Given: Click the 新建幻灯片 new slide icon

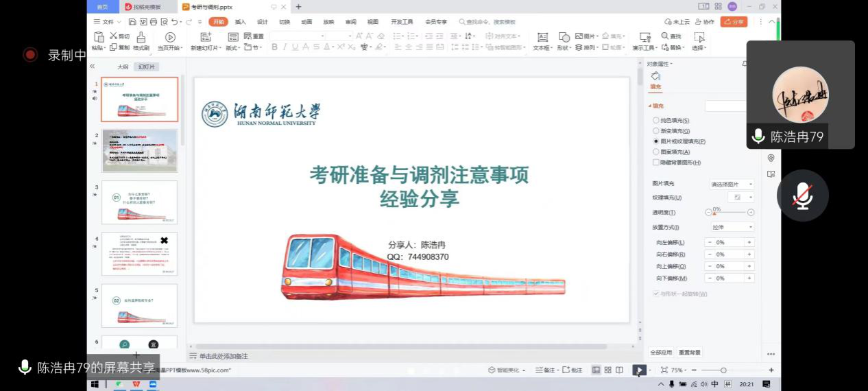Looking at the screenshot, I should (x=206, y=37).
